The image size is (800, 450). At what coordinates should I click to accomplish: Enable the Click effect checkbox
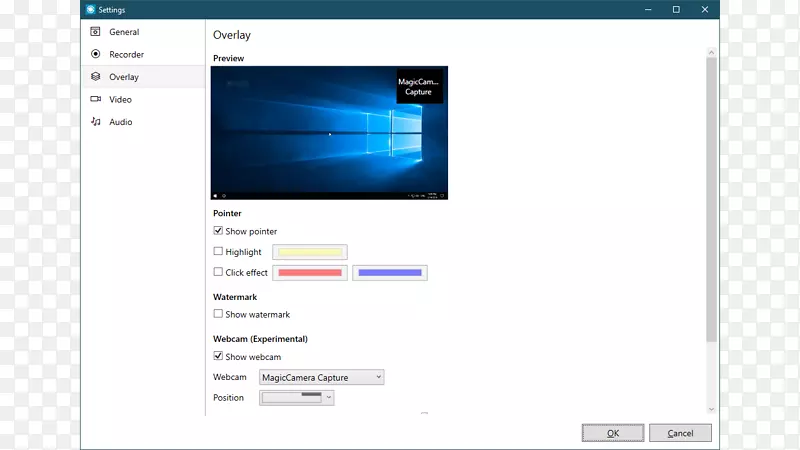(219, 272)
